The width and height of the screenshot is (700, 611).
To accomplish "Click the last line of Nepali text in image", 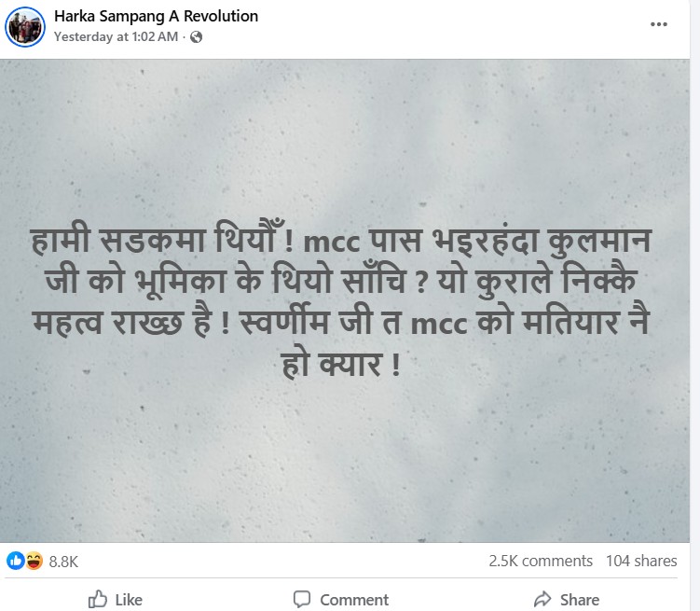I will point(341,364).
